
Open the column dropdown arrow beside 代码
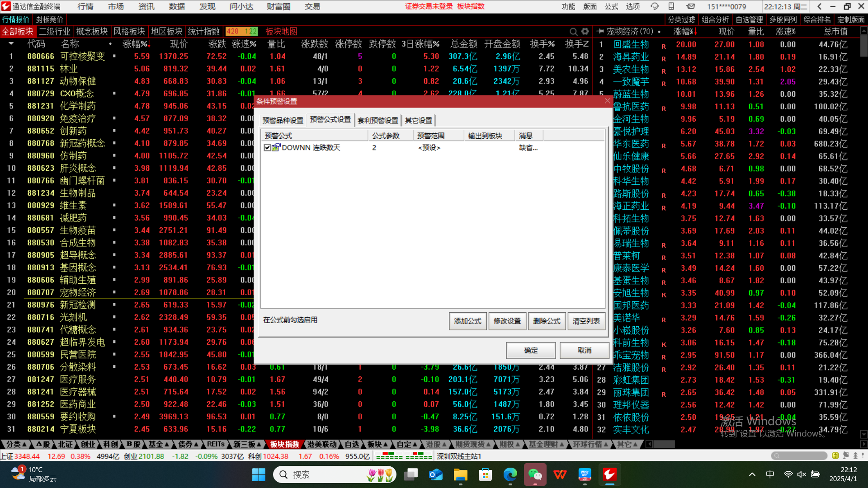[11, 44]
